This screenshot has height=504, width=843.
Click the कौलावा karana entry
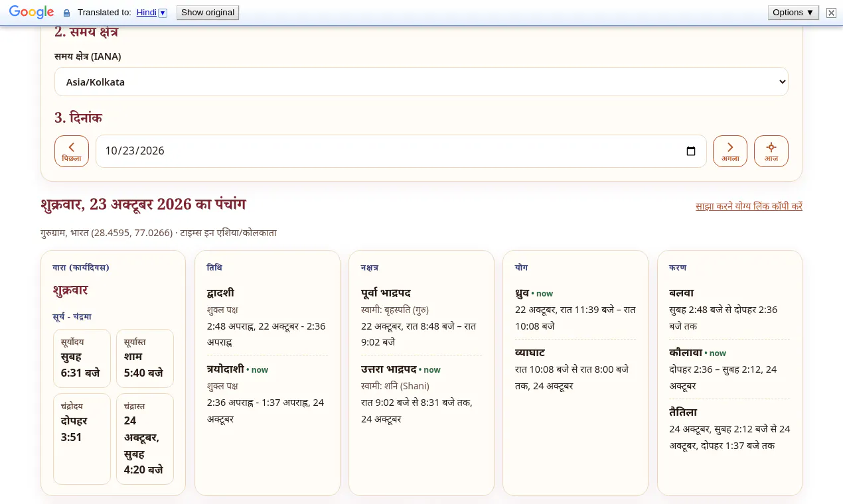pyautogui.click(x=729, y=369)
